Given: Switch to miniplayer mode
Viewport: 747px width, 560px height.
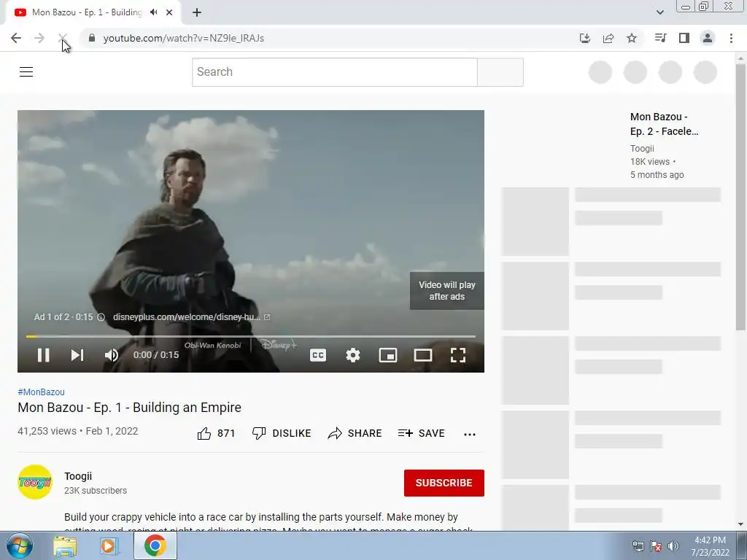Looking at the screenshot, I should 388,355.
